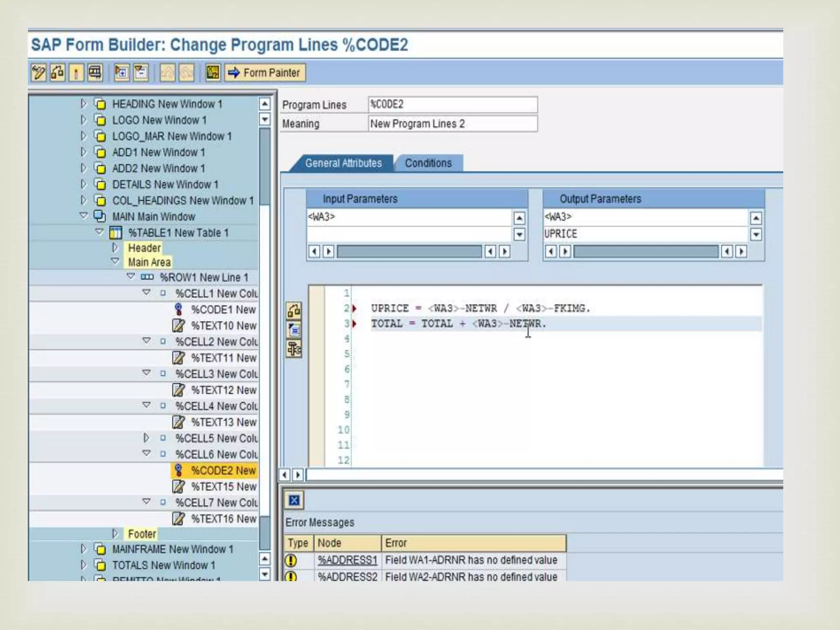Select the General Attributes tab
The image size is (840, 630).
343,163
